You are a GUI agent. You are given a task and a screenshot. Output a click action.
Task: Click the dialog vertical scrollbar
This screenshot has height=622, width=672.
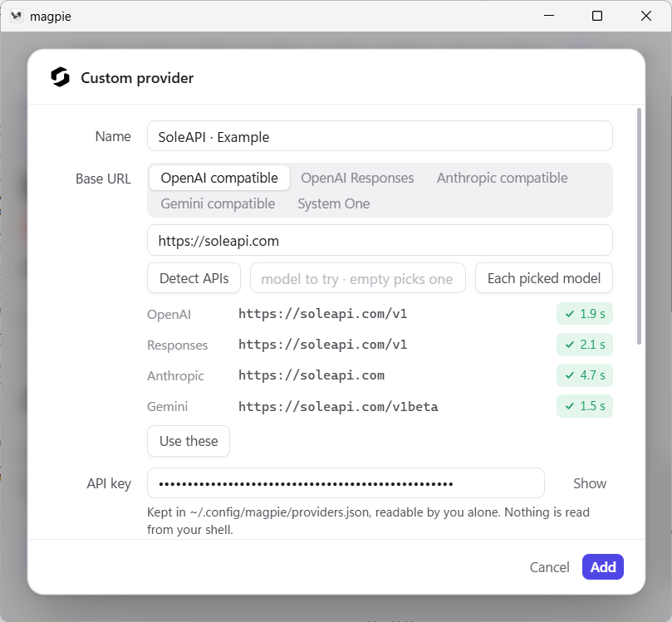click(x=639, y=226)
